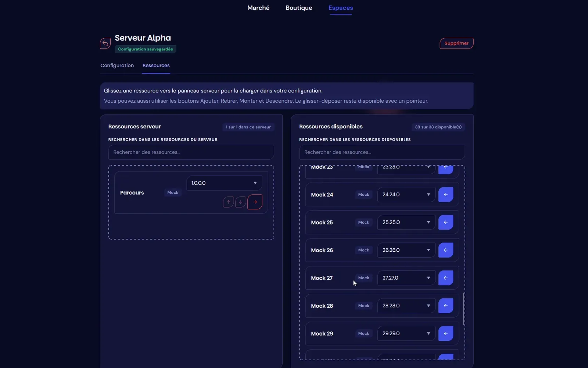Open Espaces navigation tab
The image size is (588, 368).
(x=341, y=8)
